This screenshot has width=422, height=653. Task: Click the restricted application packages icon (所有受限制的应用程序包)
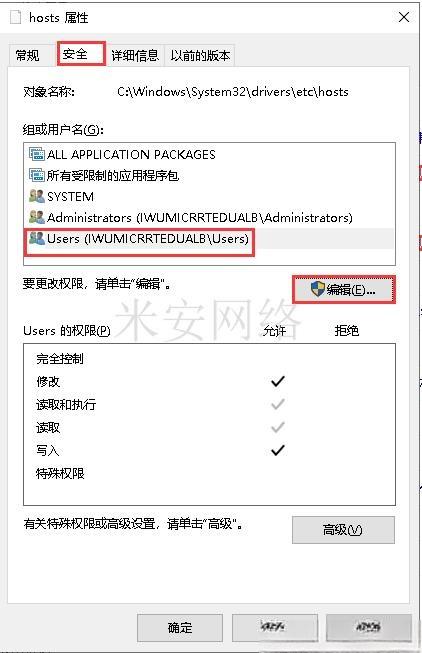click(x=37, y=175)
